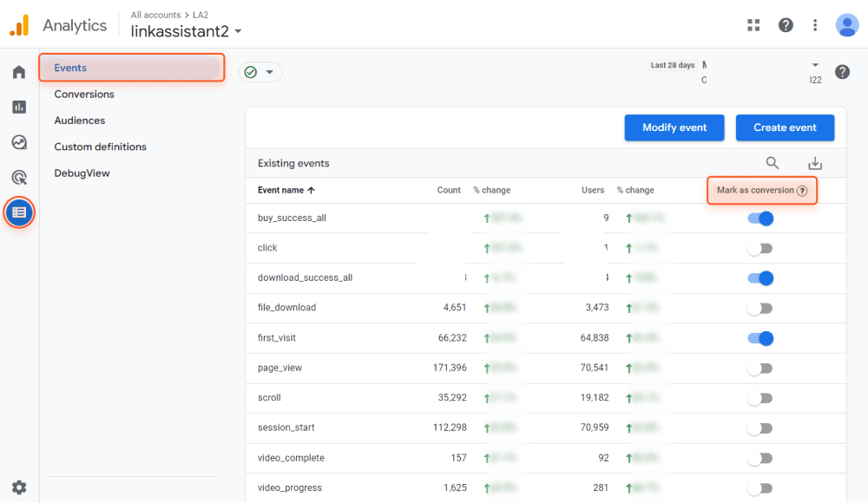
Task: Open the Advertising cursor icon
Action: click(x=19, y=178)
